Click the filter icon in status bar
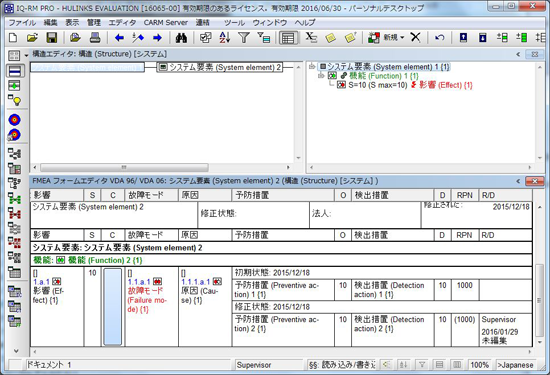The width and height of the screenshot is (550, 375). 422,365
